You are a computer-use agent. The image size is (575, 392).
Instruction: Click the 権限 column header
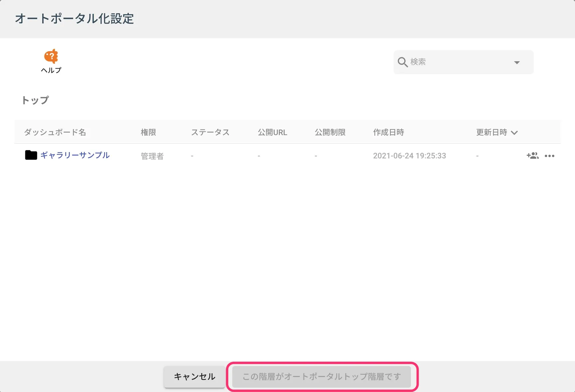coord(148,132)
